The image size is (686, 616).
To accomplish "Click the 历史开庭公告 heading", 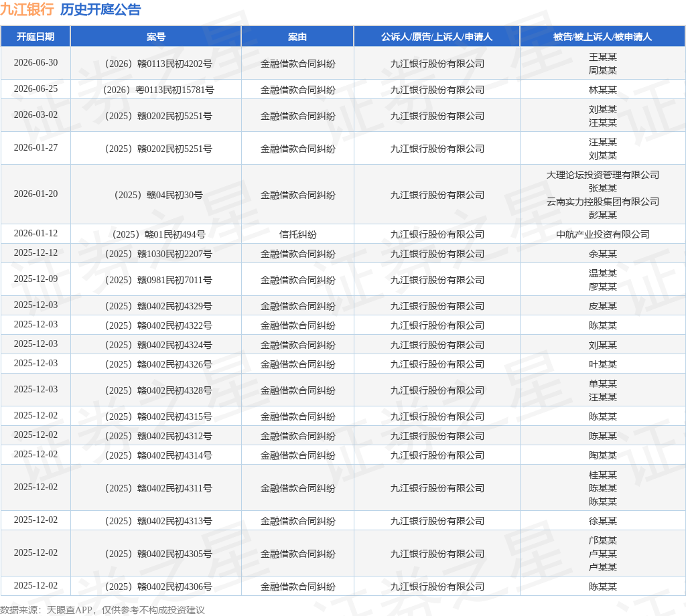I will 100,9.
